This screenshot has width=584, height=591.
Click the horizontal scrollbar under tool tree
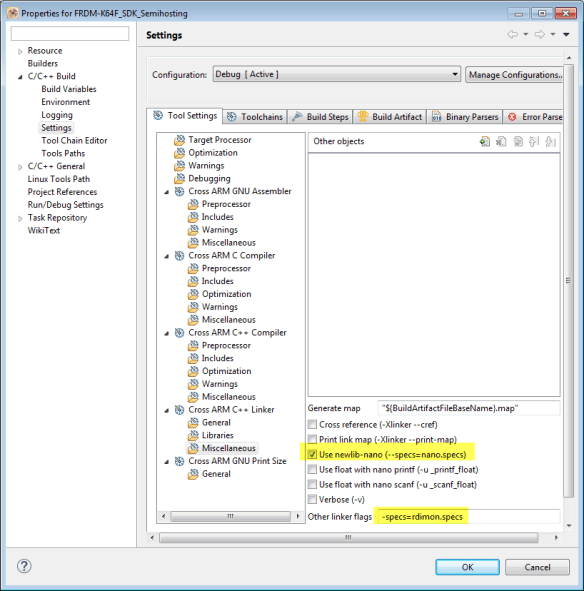[x=230, y=516]
